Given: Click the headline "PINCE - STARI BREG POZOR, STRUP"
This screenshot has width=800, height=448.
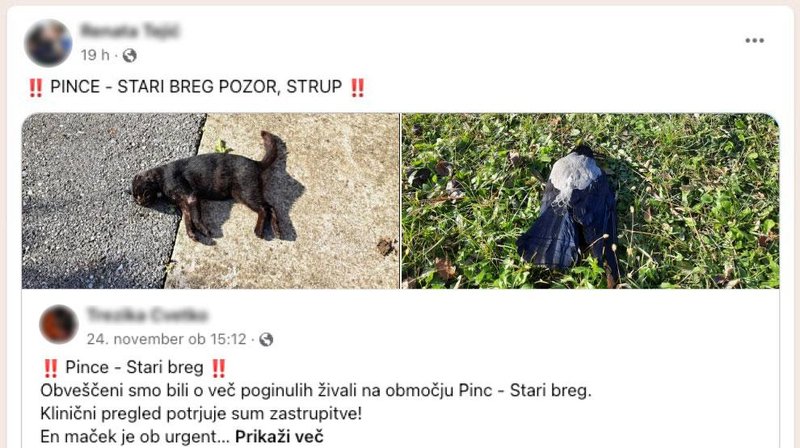Looking at the screenshot, I should point(196,87).
